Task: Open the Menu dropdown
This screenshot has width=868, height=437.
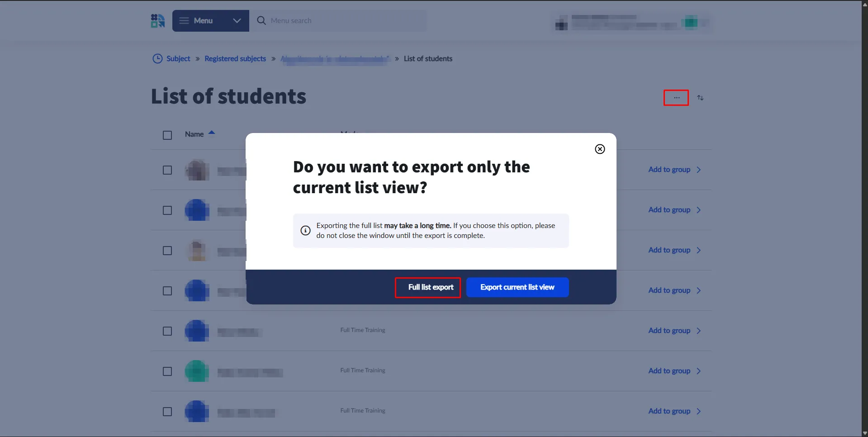Action: click(211, 21)
